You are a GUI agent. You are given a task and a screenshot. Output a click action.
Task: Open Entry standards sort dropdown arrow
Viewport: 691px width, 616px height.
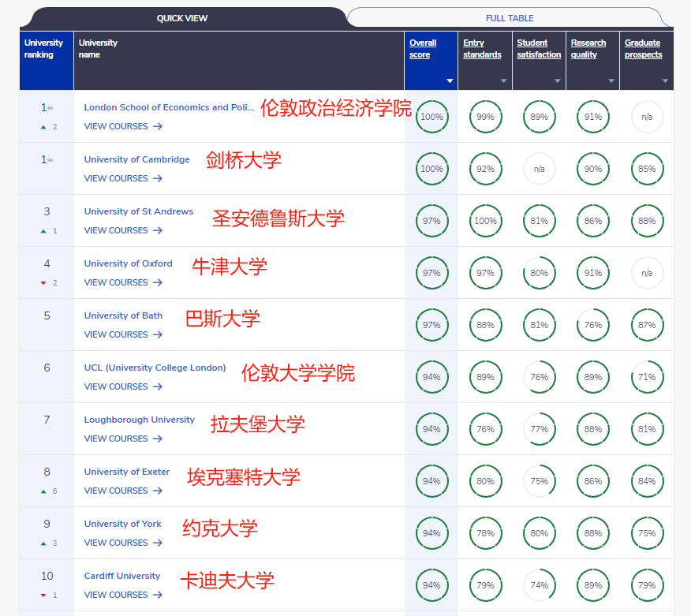pos(504,81)
